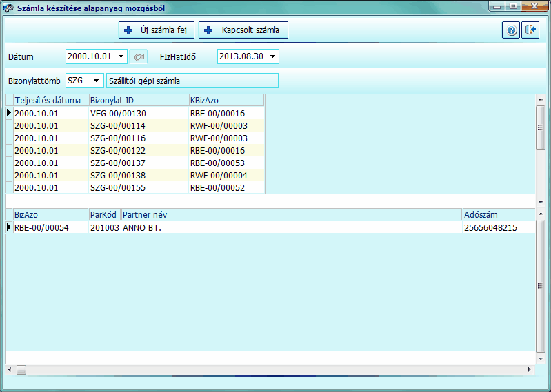Click the upper grid vertical scrollbar thumb
Viewport: 551px width, 392px height.
pos(541,127)
